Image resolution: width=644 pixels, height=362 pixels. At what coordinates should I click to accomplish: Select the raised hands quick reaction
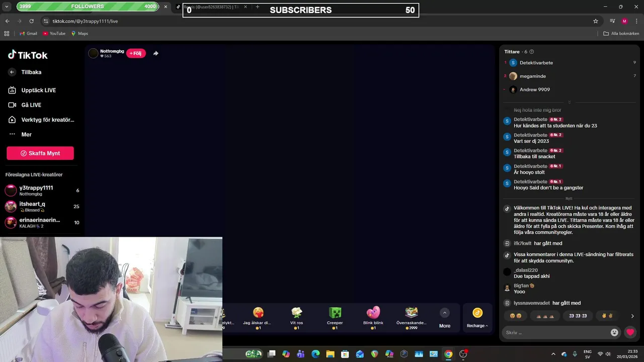pos(607,316)
